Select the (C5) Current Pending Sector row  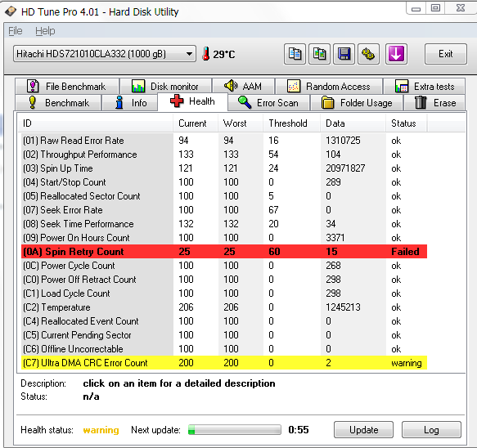tap(224, 335)
